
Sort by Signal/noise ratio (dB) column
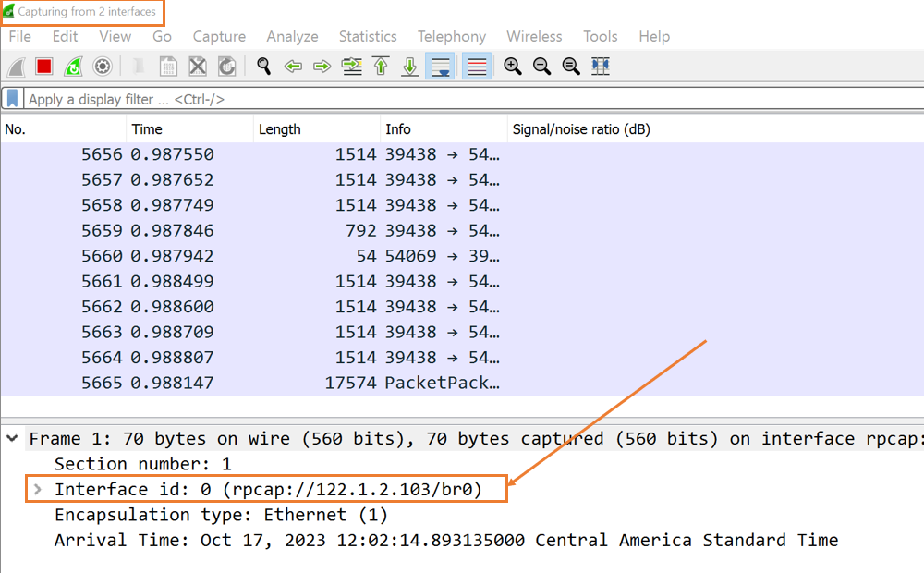pyautogui.click(x=715, y=129)
